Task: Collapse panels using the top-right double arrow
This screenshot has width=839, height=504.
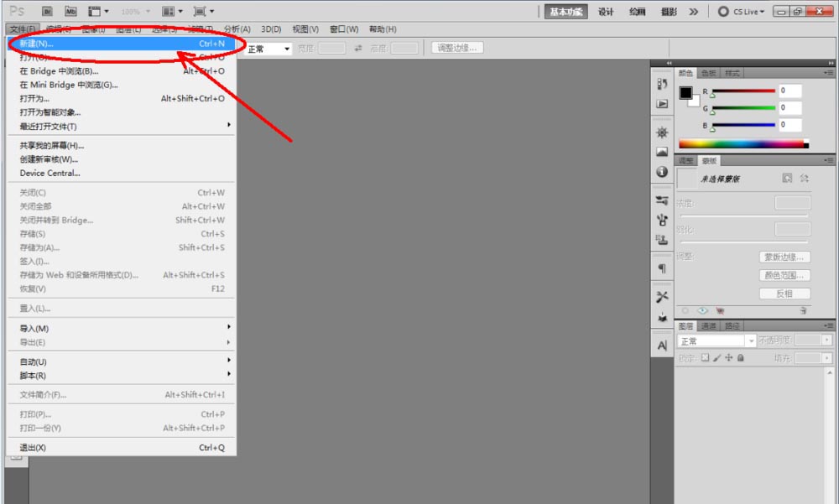Action: (x=831, y=63)
